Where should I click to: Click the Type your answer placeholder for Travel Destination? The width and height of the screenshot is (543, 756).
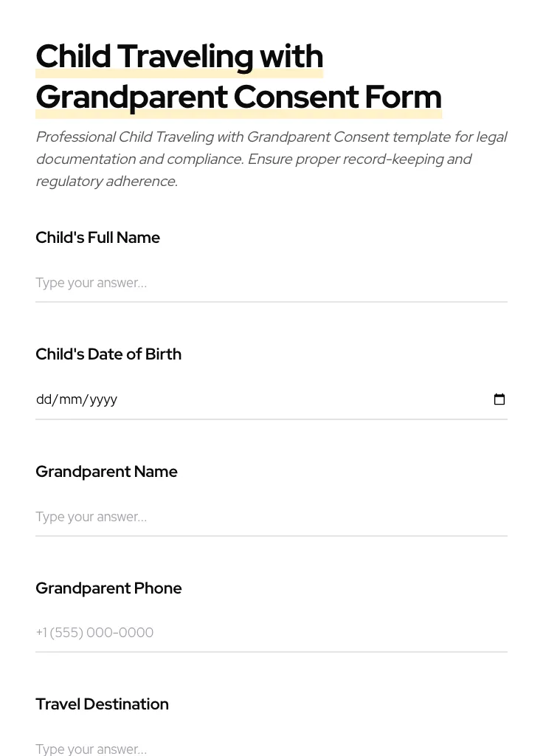[x=91, y=748]
